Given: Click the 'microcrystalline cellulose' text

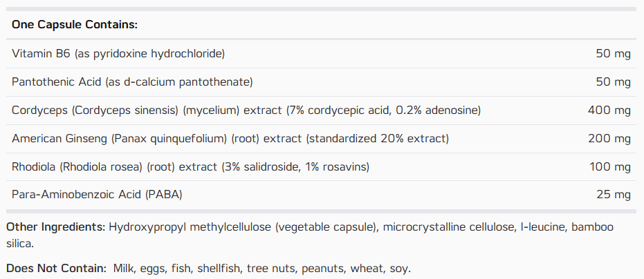Looking at the screenshot, I should click(448, 227).
